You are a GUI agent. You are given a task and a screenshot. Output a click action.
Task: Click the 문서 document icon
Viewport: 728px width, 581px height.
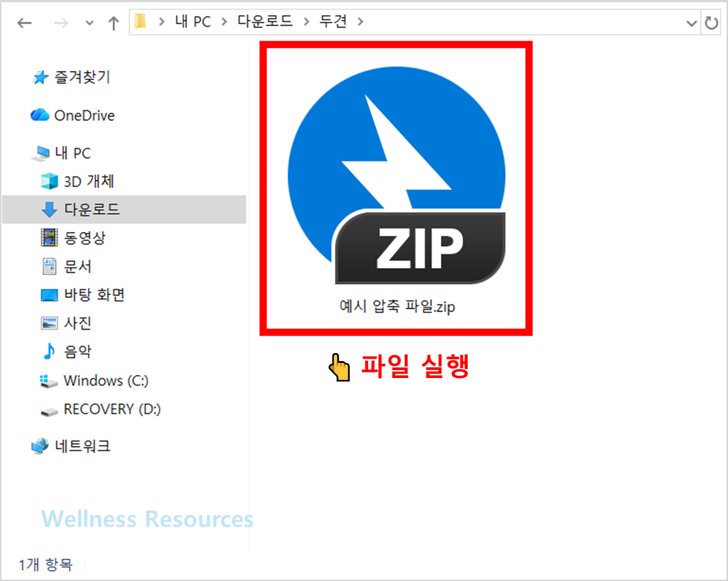pos(49,267)
